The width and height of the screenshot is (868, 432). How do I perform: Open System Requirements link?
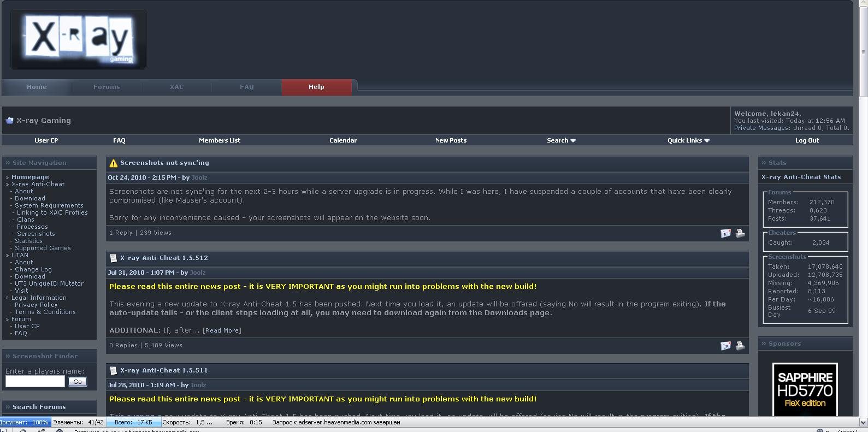point(49,205)
